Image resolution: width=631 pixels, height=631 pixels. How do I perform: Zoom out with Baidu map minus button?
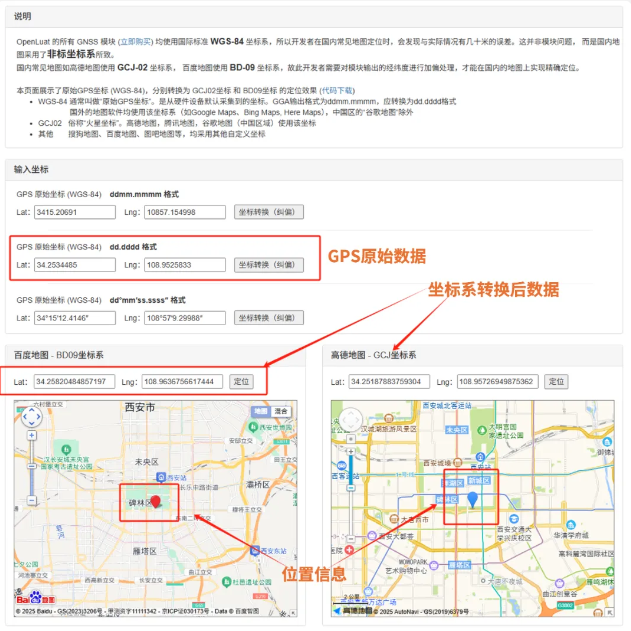click(x=32, y=500)
